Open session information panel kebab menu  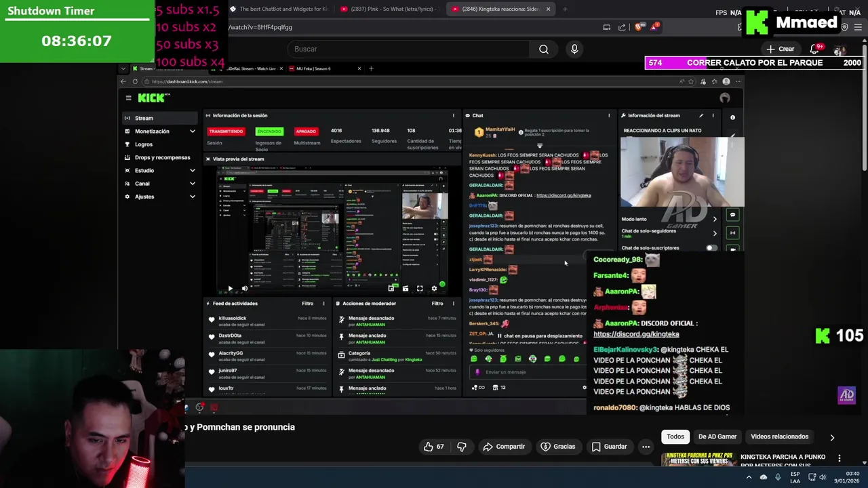pos(454,115)
